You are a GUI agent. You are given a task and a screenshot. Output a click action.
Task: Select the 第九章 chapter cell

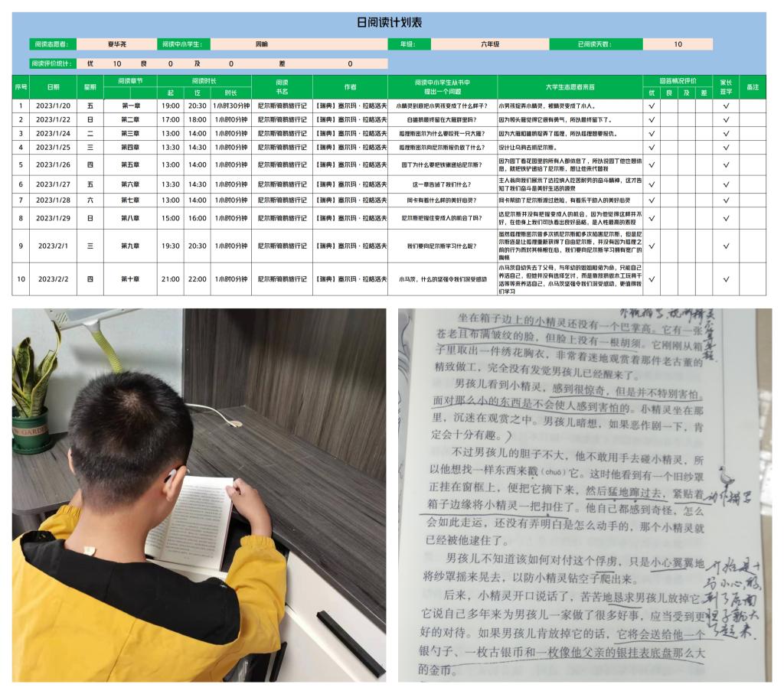tap(129, 246)
